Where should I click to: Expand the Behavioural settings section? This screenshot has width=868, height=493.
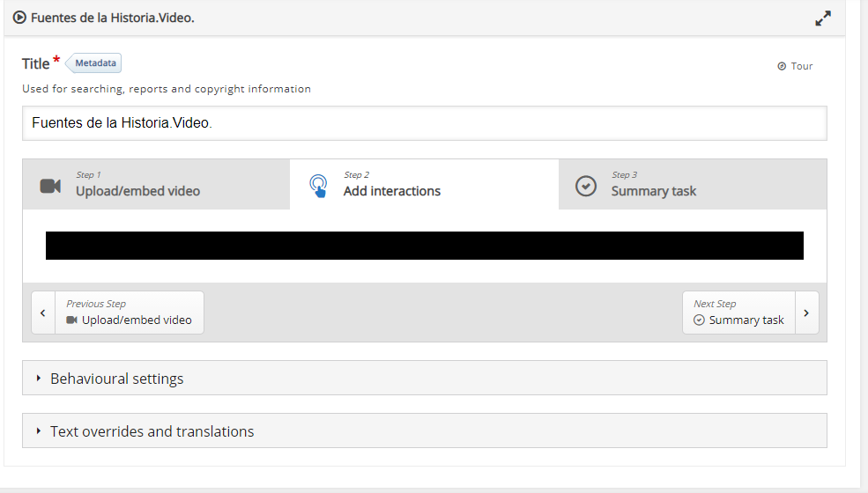tap(425, 378)
